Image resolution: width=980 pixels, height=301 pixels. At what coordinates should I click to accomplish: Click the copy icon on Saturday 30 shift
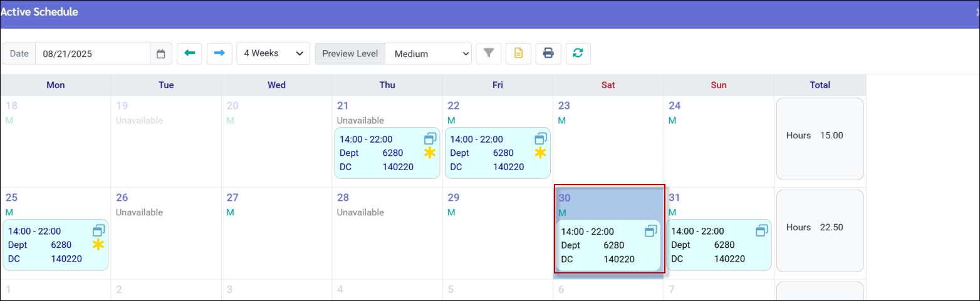pos(651,232)
